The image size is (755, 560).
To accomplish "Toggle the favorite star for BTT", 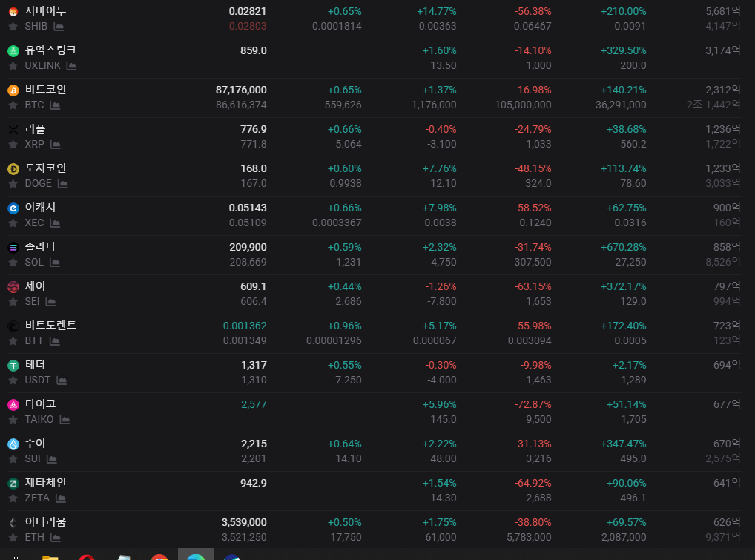I will (x=13, y=341).
